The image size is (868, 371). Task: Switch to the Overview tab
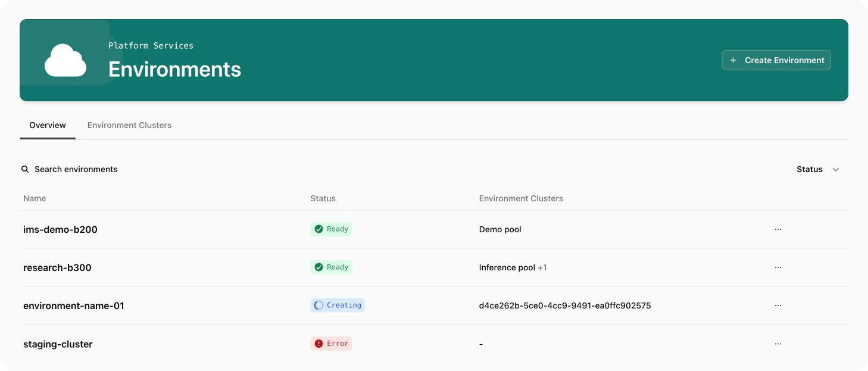pyautogui.click(x=48, y=125)
